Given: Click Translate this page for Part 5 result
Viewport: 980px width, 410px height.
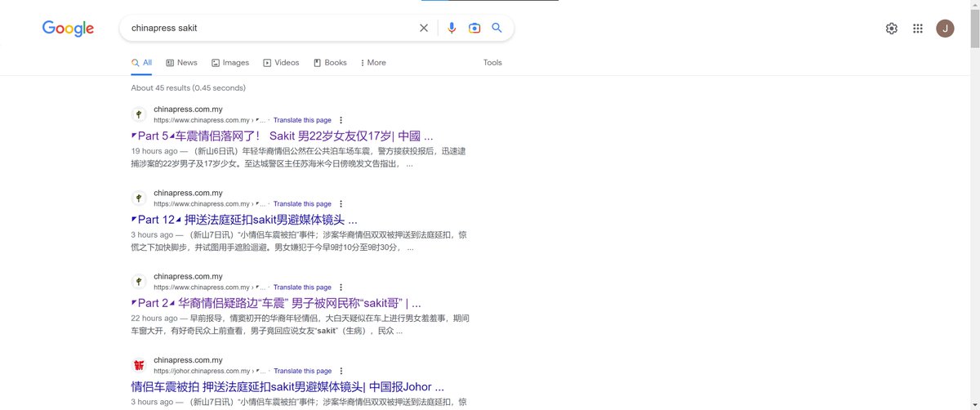Looking at the screenshot, I should [x=302, y=120].
